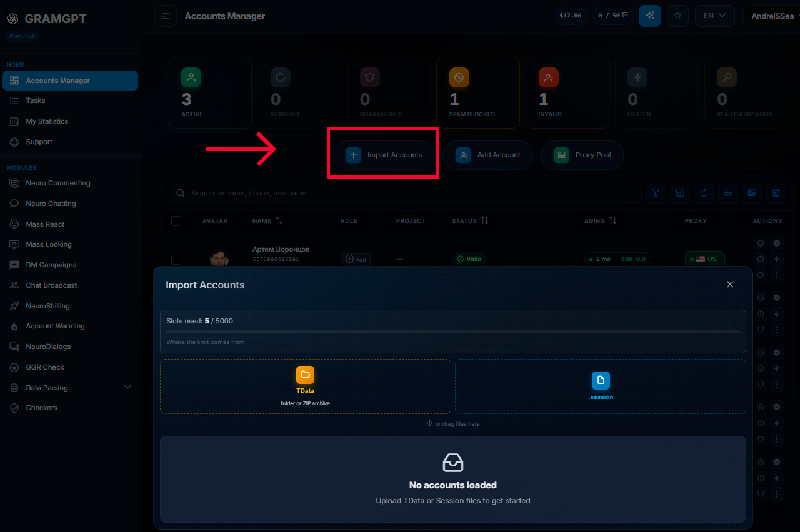800x532 pixels.
Task: Open the sliders settings toolbar icon
Action: coord(728,193)
